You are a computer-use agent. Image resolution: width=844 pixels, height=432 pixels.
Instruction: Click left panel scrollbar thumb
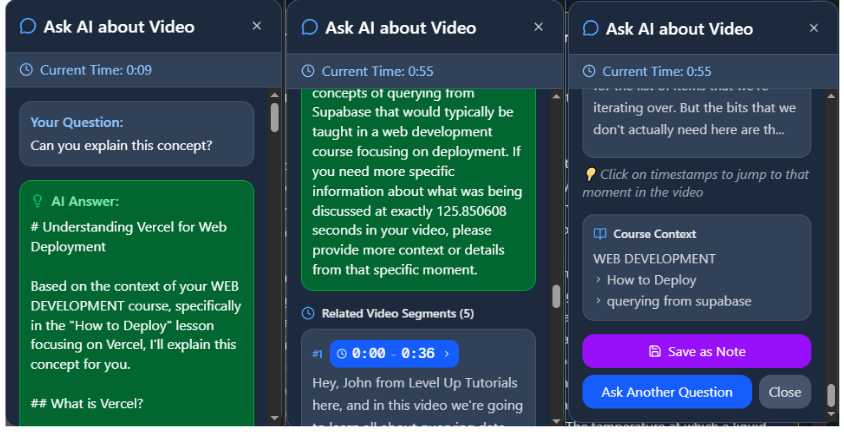[275, 117]
